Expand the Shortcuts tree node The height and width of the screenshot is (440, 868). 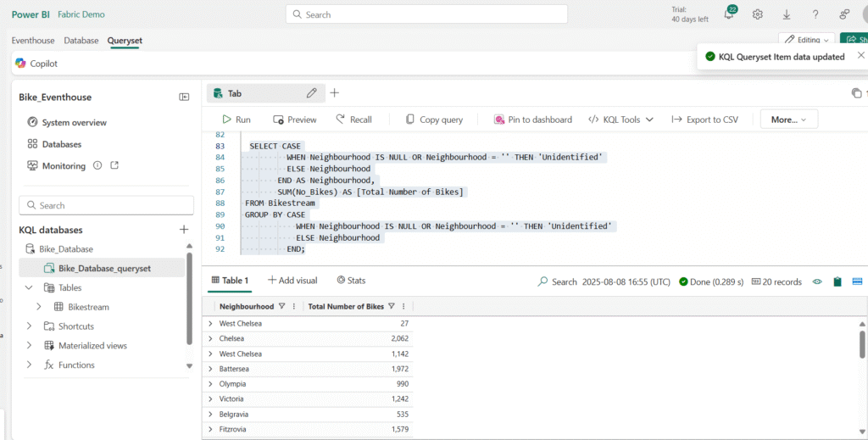pos(29,326)
